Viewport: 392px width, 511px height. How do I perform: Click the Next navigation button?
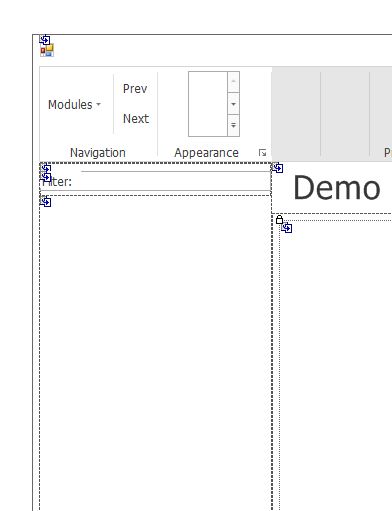pyautogui.click(x=136, y=119)
